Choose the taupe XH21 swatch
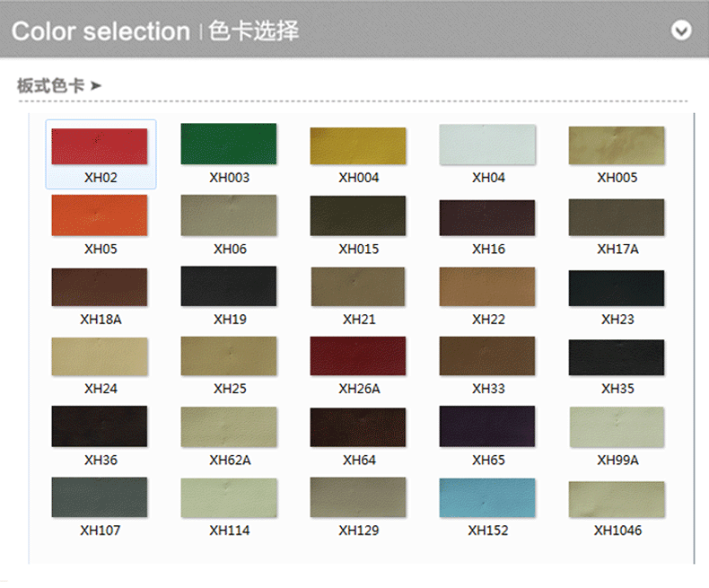The image size is (709, 588). (x=358, y=286)
